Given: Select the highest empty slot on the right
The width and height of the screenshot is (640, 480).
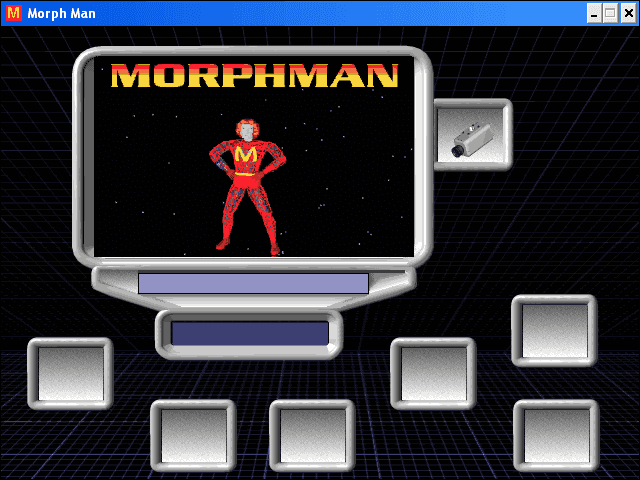Looking at the screenshot, I should click(554, 331).
